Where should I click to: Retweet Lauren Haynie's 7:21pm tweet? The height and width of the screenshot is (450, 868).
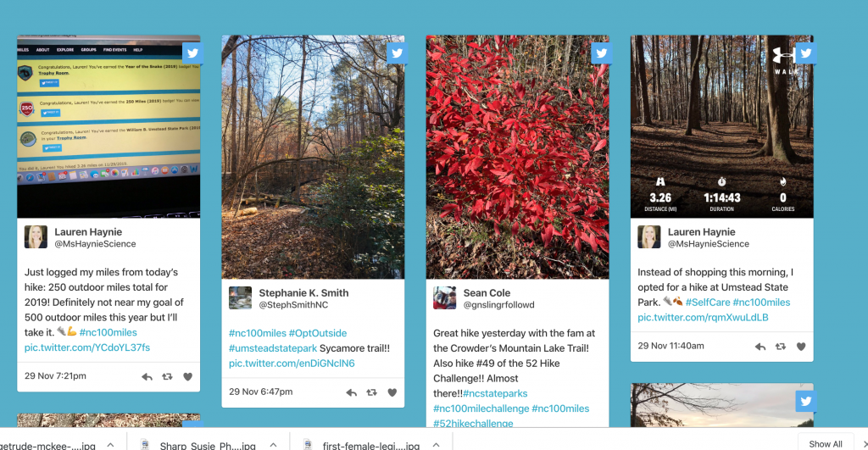pyautogui.click(x=167, y=376)
